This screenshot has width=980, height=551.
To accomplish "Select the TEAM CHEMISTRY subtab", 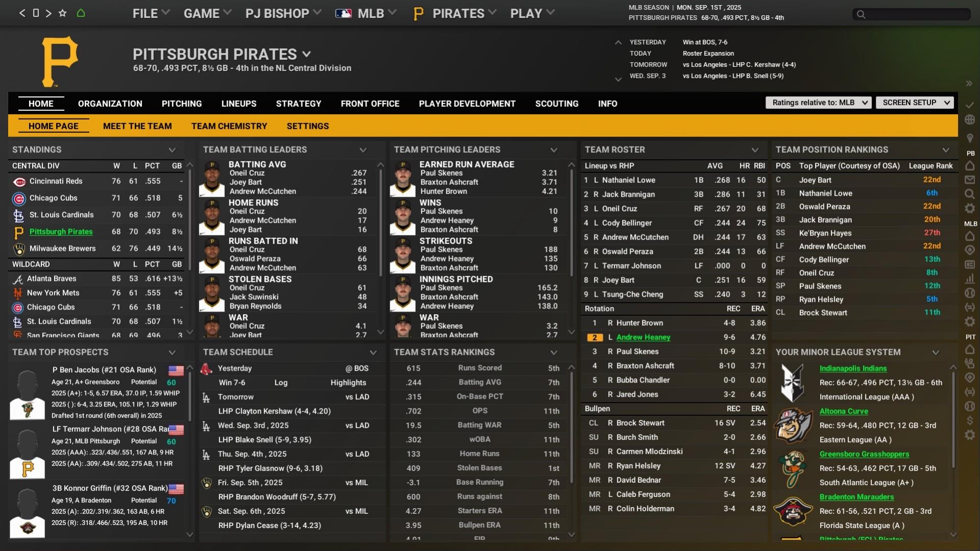I will [x=229, y=126].
